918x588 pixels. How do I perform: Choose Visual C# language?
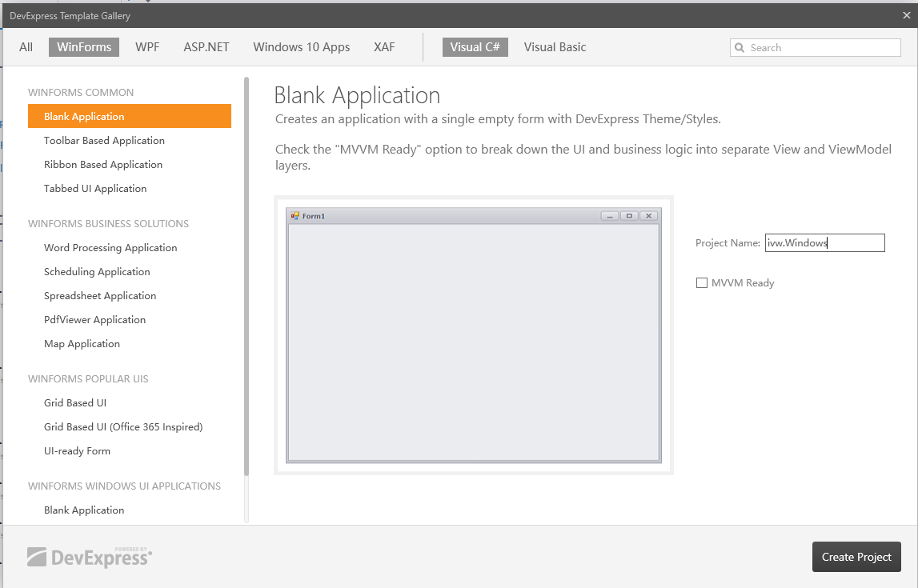pos(475,47)
